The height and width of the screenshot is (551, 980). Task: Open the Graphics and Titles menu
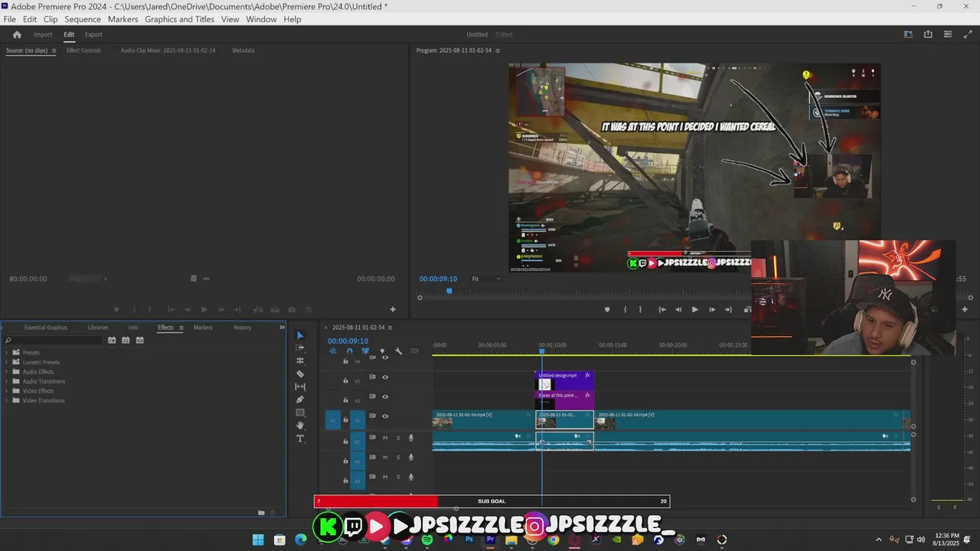(x=179, y=19)
